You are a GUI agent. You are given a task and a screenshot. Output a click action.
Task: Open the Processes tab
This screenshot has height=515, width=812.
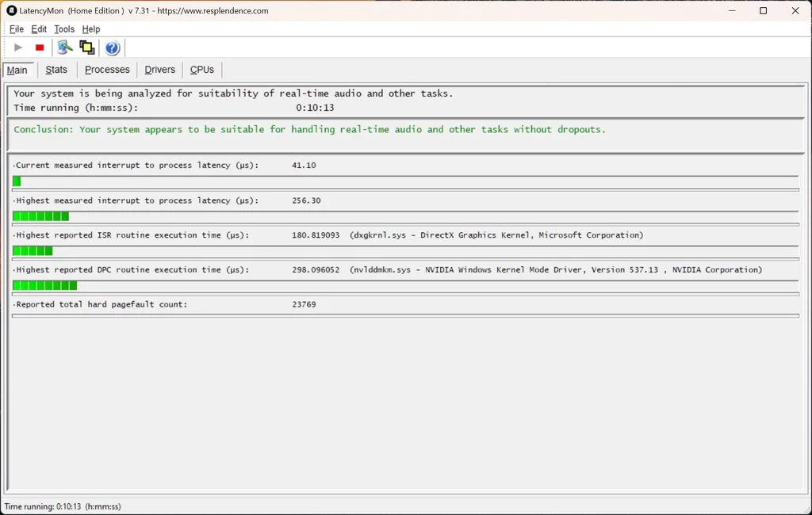coord(107,70)
